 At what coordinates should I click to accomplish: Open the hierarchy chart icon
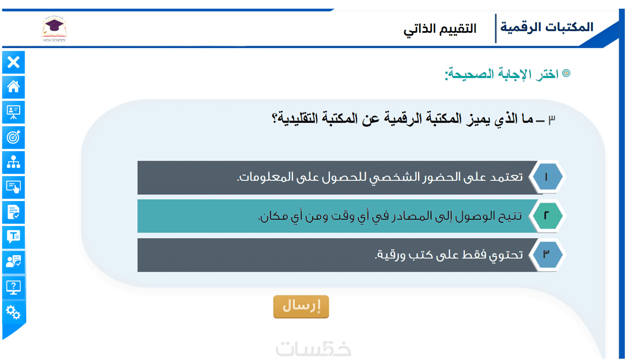(14, 163)
